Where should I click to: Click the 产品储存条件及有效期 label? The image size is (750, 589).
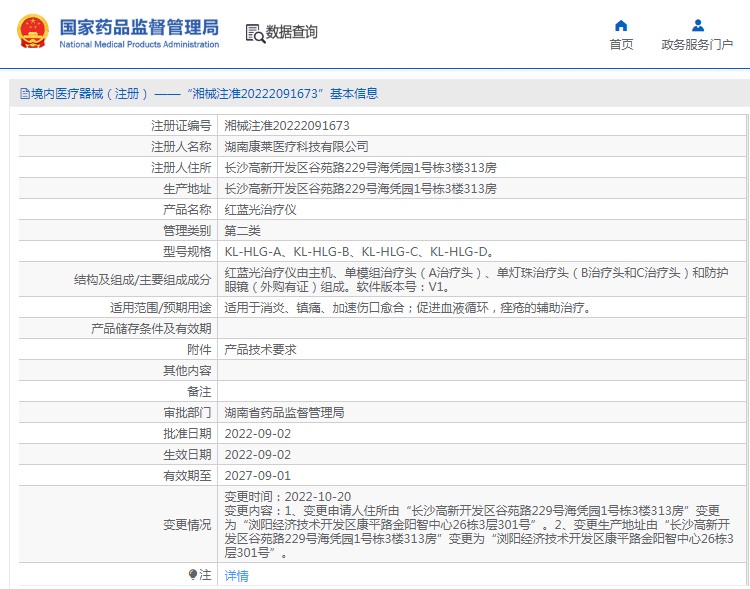[151, 329]
